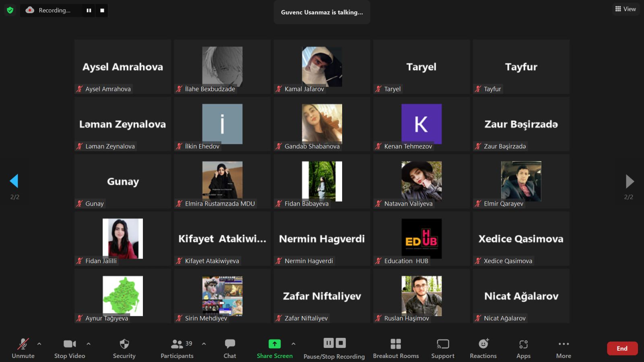Viewport: 644px width, 362px height.
Task: Open the Participants list
Action: coord(177,344)
